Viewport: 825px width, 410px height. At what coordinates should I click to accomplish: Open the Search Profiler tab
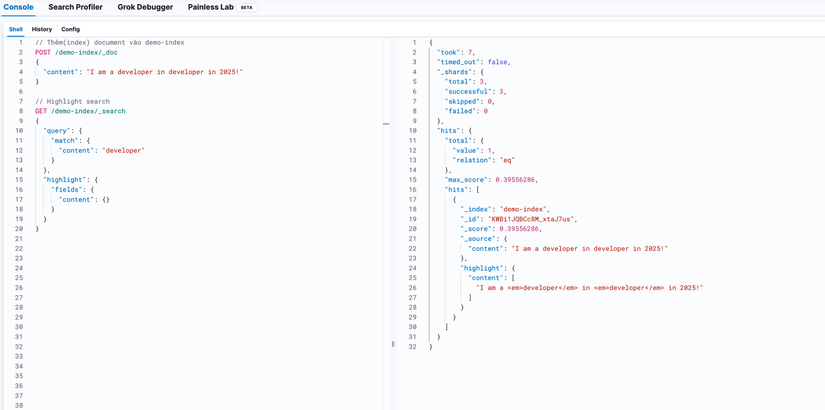point(75,7)
